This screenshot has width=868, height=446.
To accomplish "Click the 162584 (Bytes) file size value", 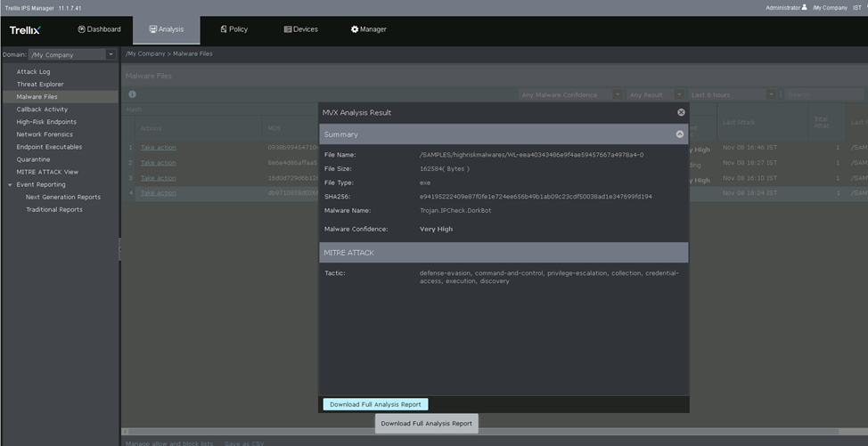I will tap(445, 168).
